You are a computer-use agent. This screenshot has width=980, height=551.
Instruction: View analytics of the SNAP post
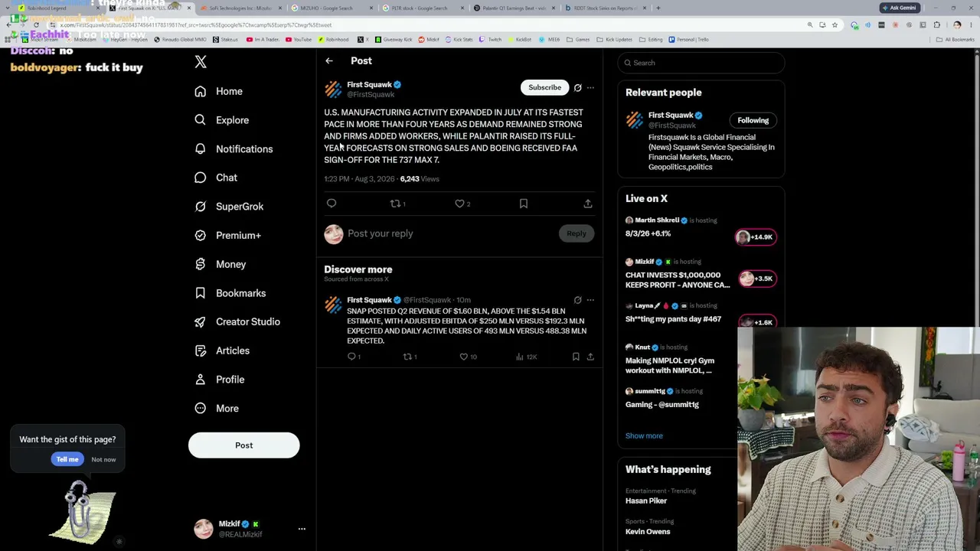tap(526, 357)
